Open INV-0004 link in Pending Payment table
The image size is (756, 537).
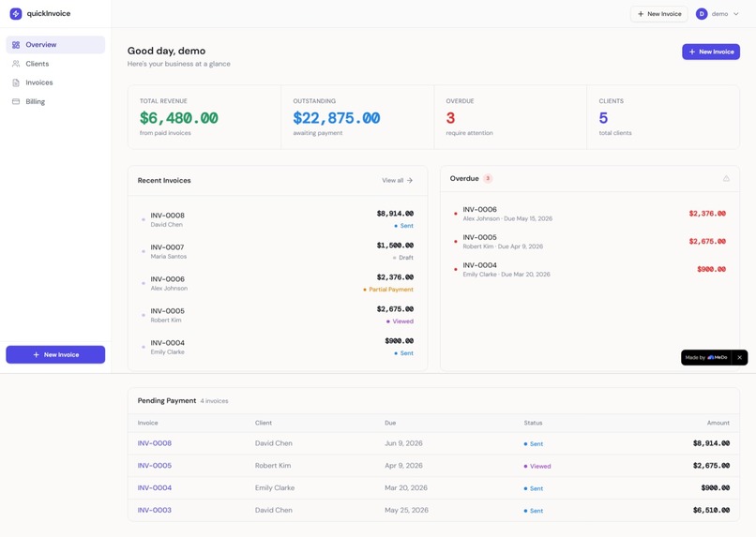coord(154,487)
